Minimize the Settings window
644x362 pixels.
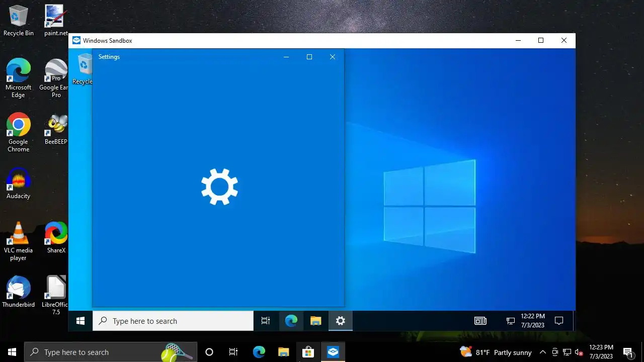point(286,57)
